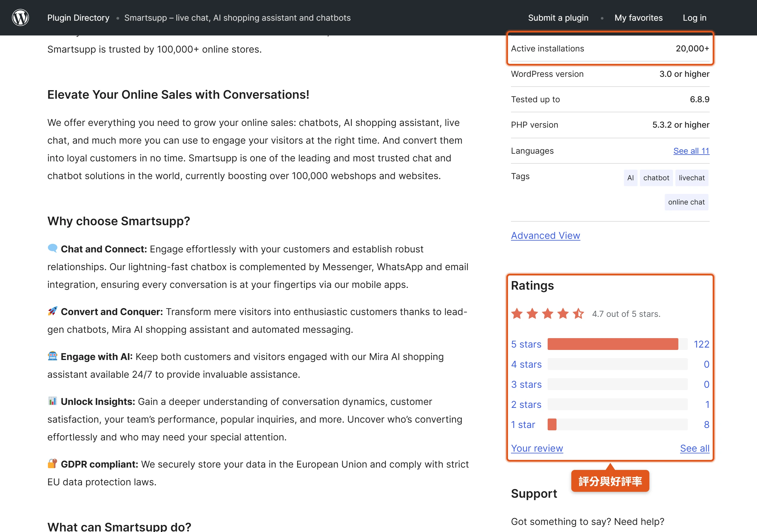757x532 pixels.
Task: Open See all ratings link
Action: pos(695,448)
